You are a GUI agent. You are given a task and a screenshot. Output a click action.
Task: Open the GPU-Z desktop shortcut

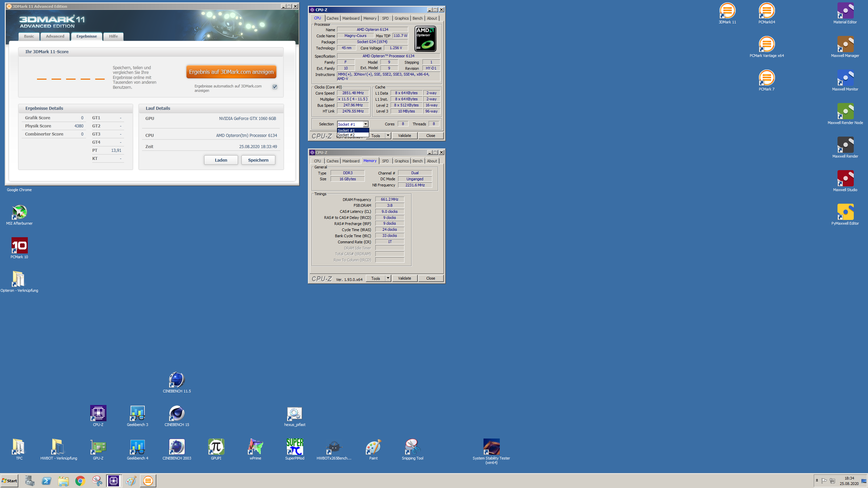98,450
